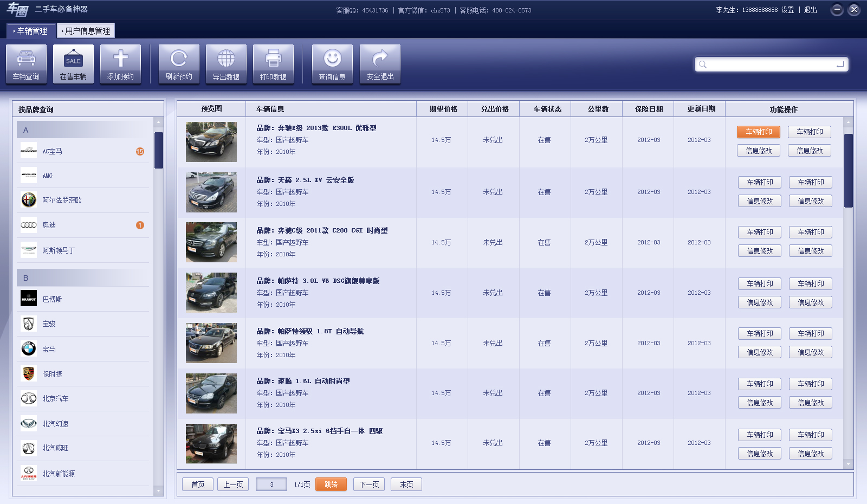Go to 首页 in pagination
Viewport: 867px width, 504px height.
click(x=198, y=484)
